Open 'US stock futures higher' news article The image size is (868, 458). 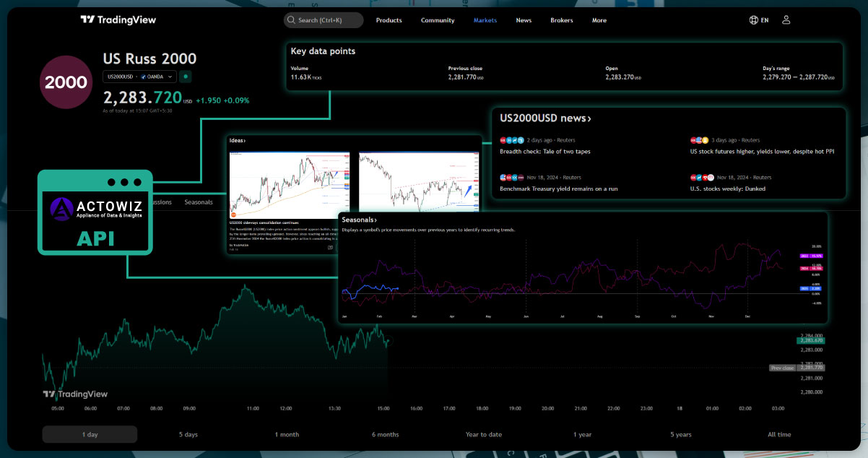pos(763,152)
